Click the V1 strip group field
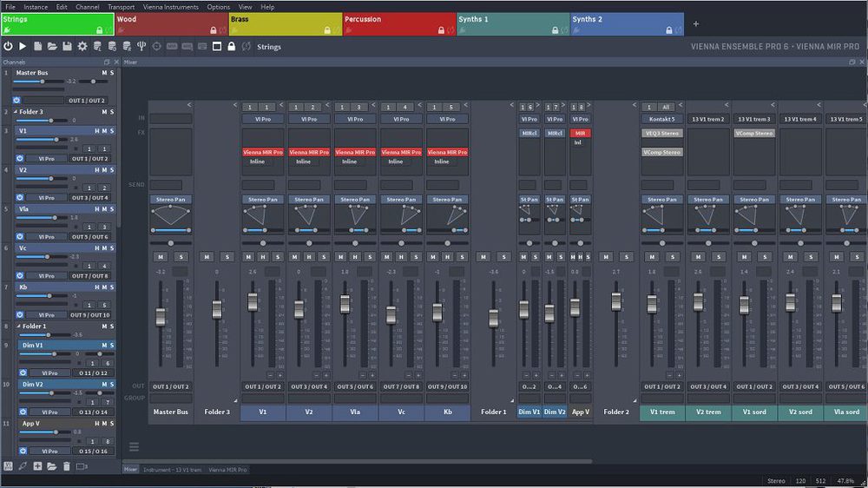This screenshot has width=868, height=488. click(x=263, y=399)
